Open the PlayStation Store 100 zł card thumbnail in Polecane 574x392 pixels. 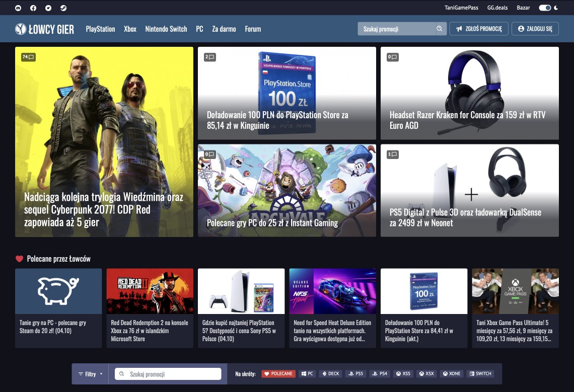[424, 291]
